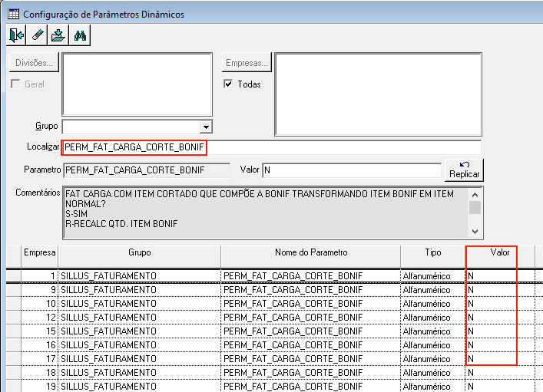Click the Replicar button
The image size is (543, 392).
[x=464, y=170]
